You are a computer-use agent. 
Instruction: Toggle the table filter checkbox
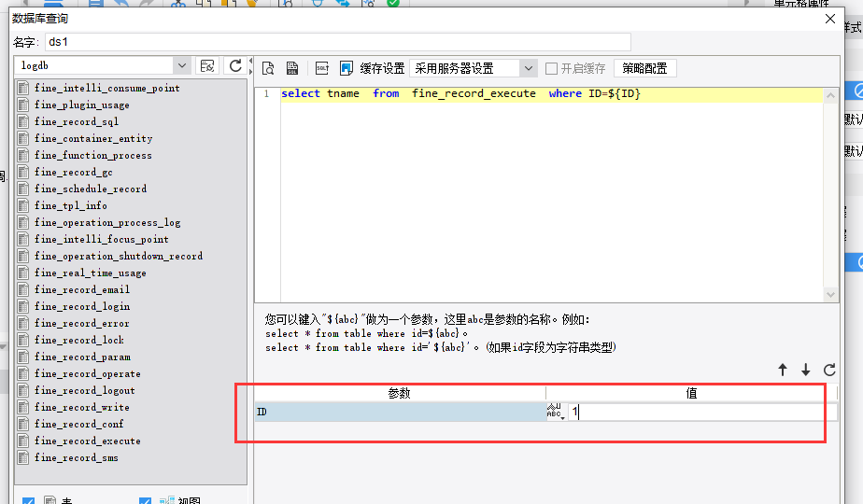[29, 500]
